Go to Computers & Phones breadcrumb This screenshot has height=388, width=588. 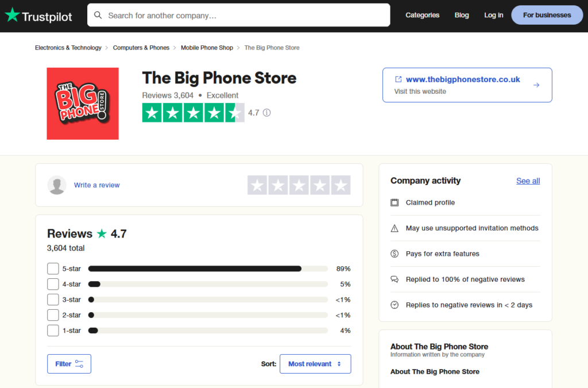(141, 48)
